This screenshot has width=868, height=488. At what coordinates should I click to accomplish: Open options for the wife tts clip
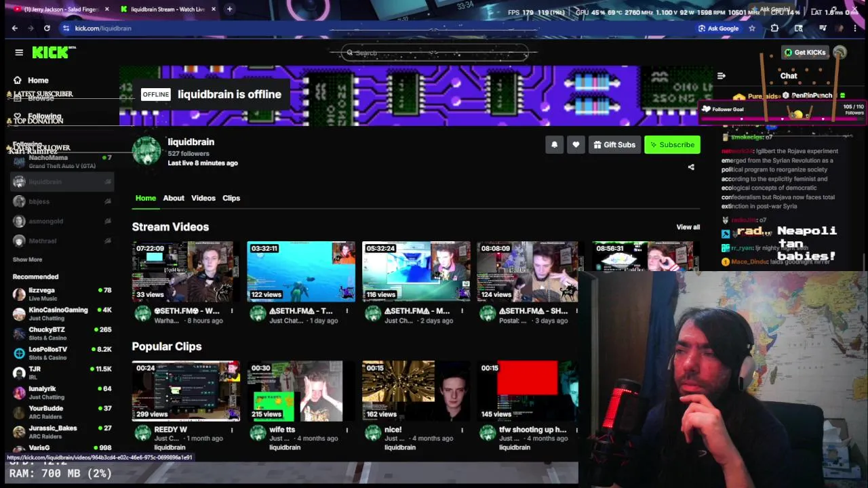click(347, 430)
